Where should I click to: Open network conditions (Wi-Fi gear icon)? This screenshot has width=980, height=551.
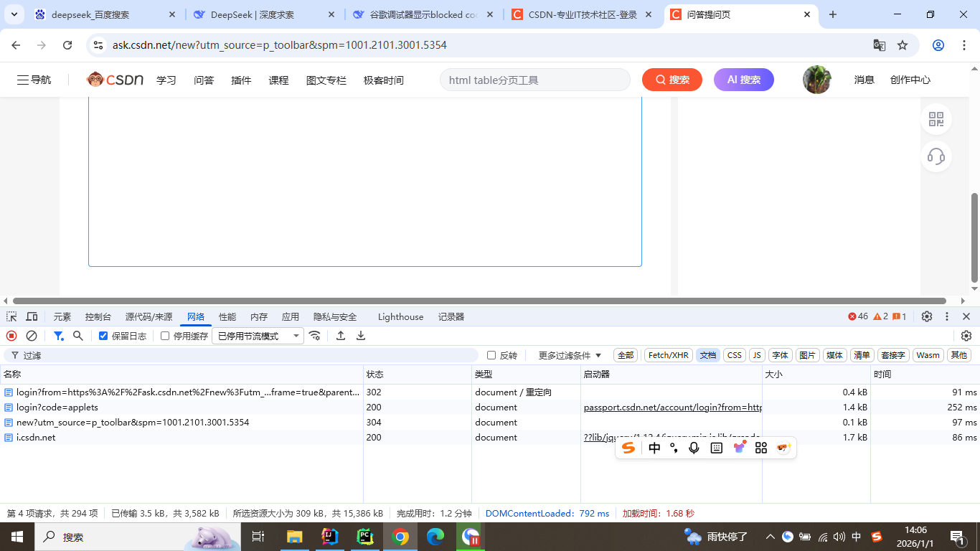tap(314, 336)
